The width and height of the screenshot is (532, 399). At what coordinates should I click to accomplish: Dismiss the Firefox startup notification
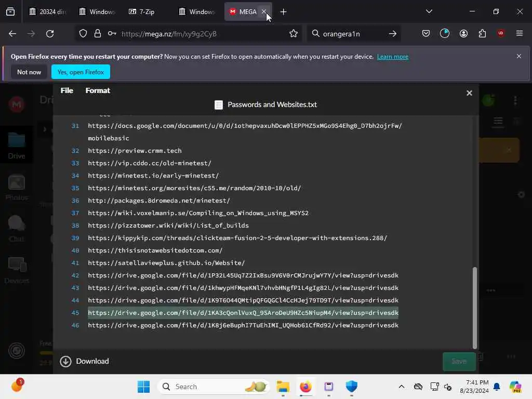(519, 56)
